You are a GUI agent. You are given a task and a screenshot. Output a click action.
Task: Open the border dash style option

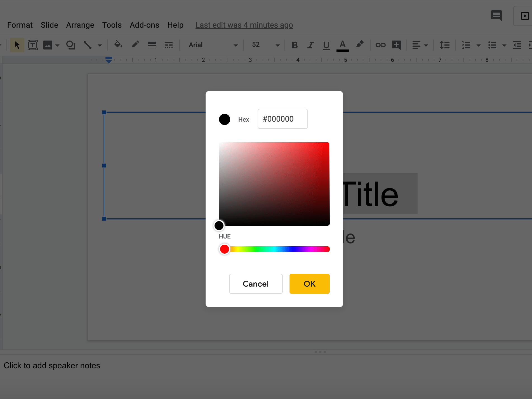[168, 45]
